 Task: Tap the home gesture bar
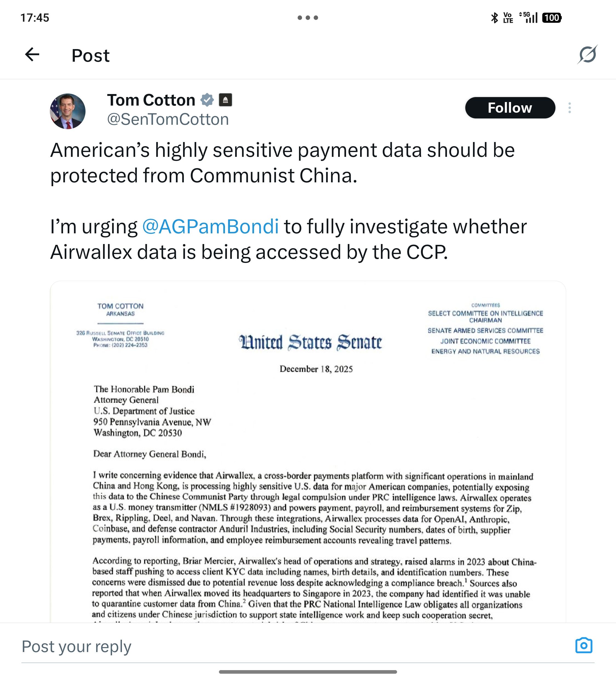point(308,672)
